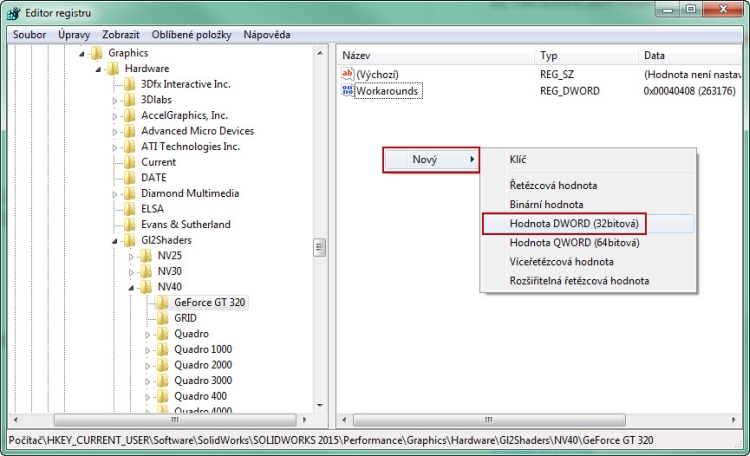
Task: Open the Oblíbené položky menu
Action: tap(191, 34)
